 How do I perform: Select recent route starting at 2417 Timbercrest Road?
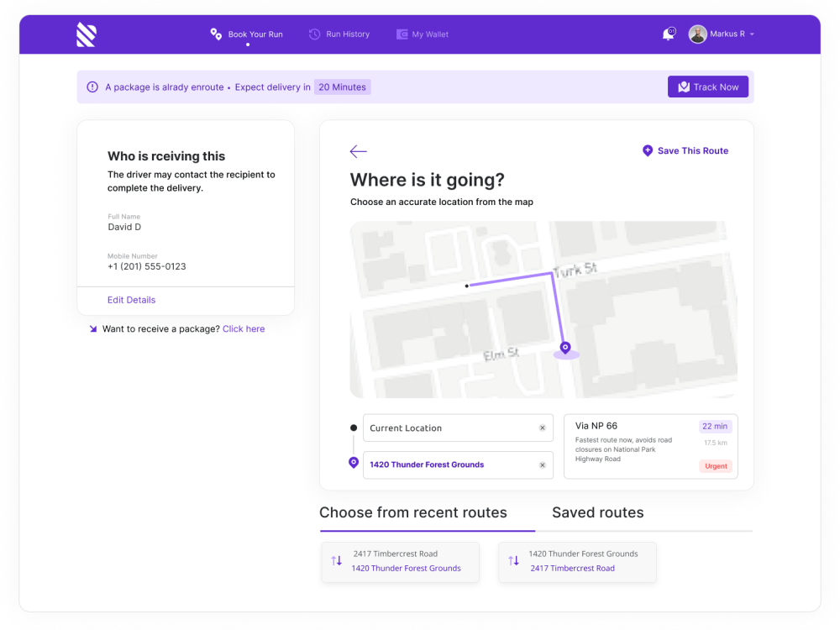point(400,562)
